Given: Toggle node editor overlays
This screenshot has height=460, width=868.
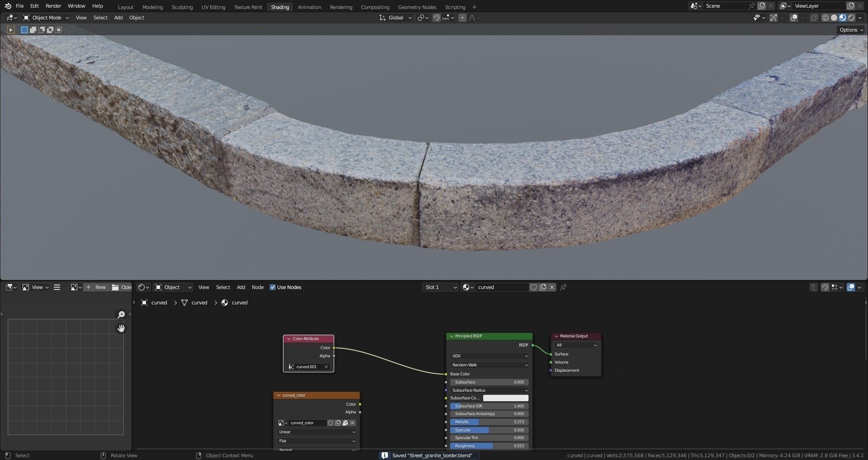Looking at the screenshot, I should 851,287.
